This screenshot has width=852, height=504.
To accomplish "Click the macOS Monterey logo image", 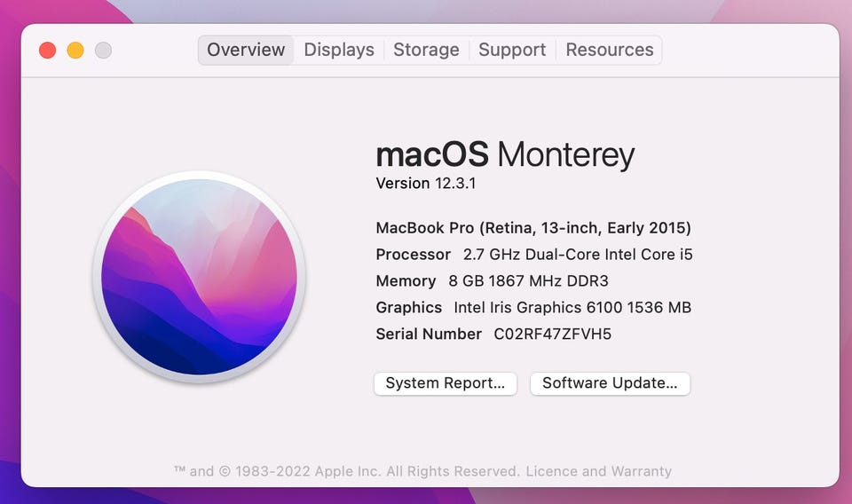I will point(199,278).
